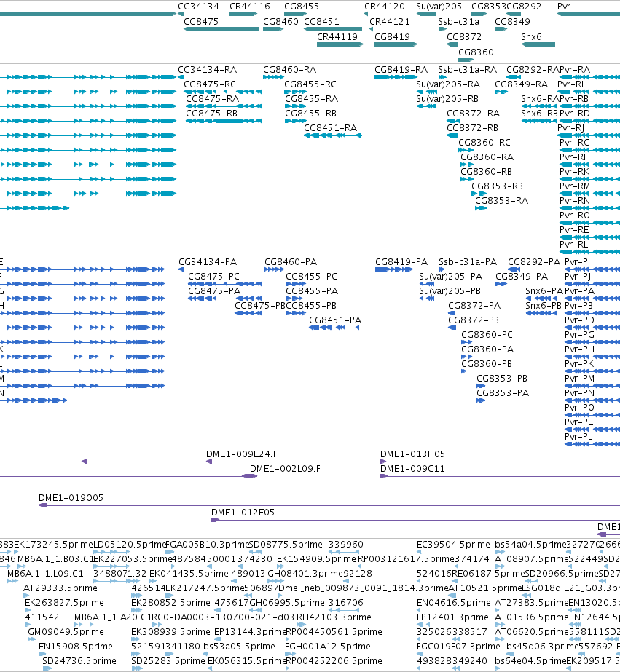Select the CG8353-PA protein label

503,393
